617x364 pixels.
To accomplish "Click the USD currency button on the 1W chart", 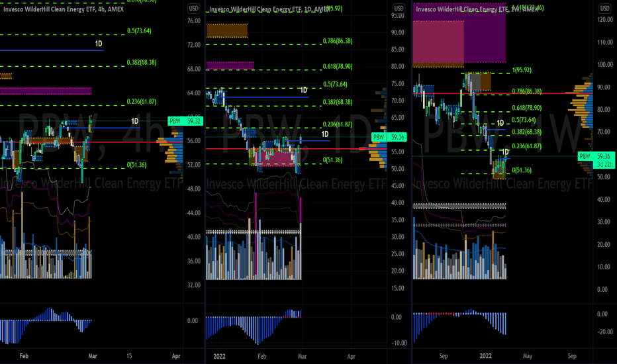I will point(604,8).
